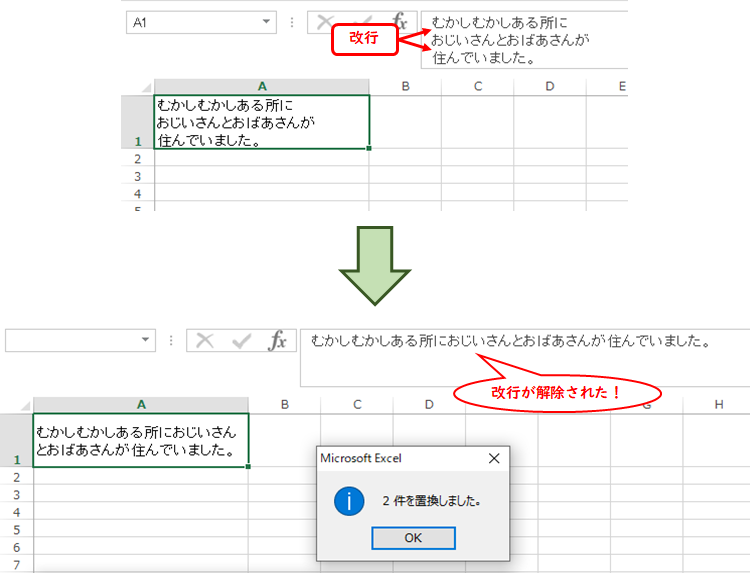Click Insert Function fx icon in lower formula bar

pos(277,341)
